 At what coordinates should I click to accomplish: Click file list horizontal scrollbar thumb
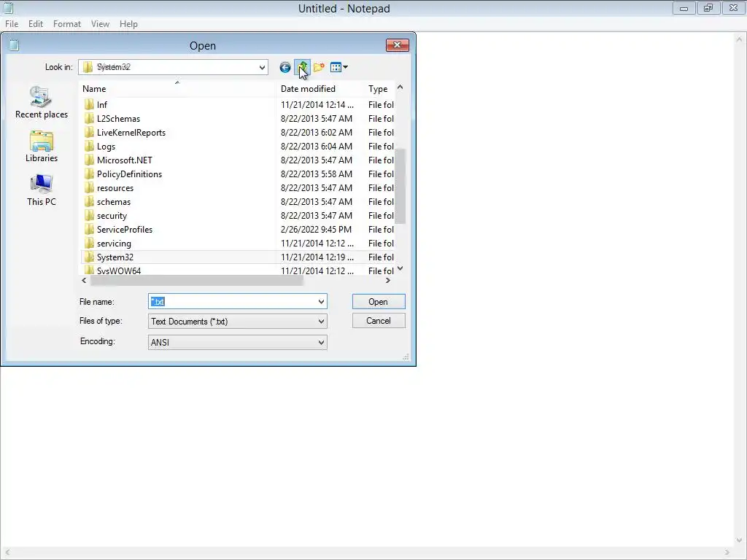(x=196, y=281)
